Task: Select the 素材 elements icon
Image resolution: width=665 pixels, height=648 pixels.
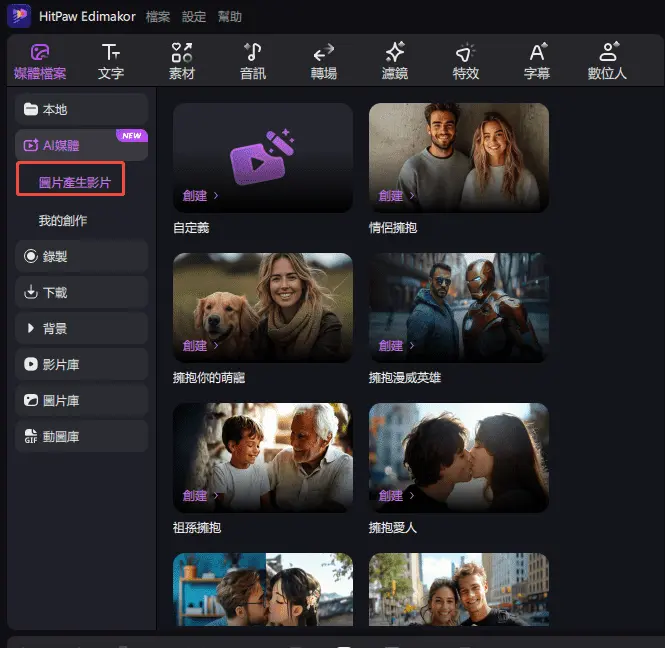Action: 182,61
